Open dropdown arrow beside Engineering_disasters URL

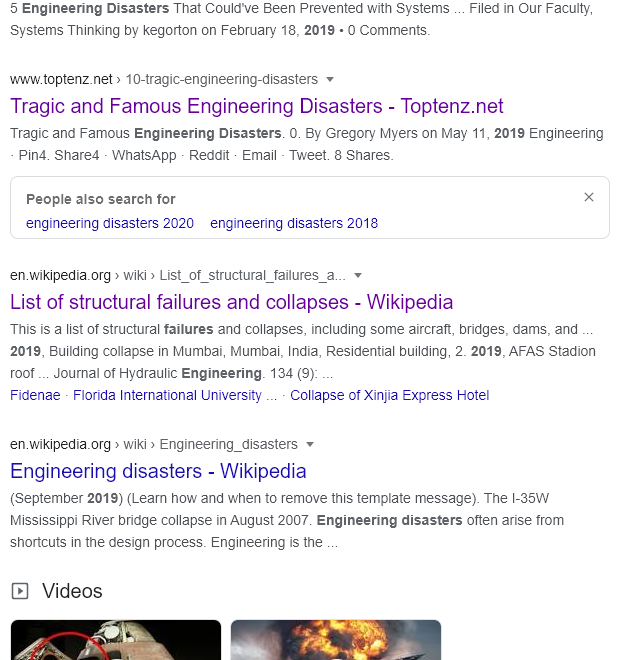pyautogui.click(x=310, y=444)
